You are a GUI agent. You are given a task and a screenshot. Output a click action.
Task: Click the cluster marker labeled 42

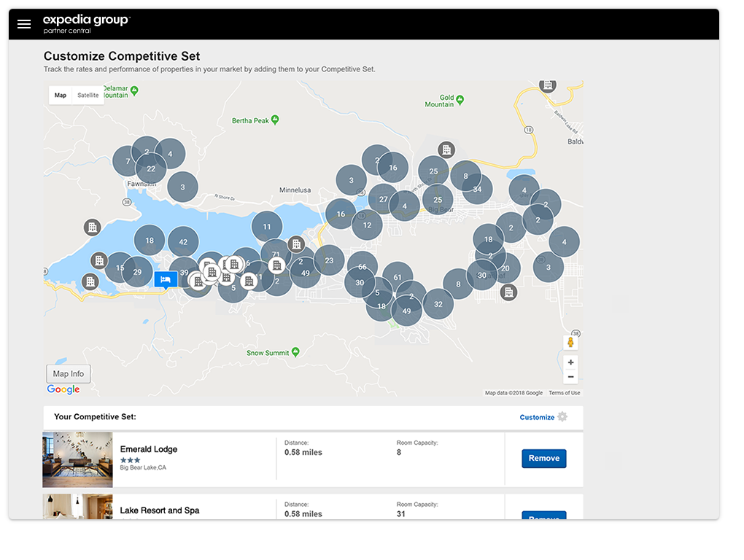183,242
